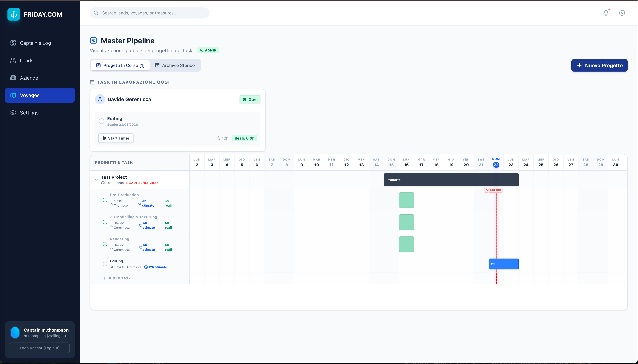Viewport: 638px width, 364px height.
Task: Click Davide Geremicca's avatar icon
Action: click(x=100, y=99)
